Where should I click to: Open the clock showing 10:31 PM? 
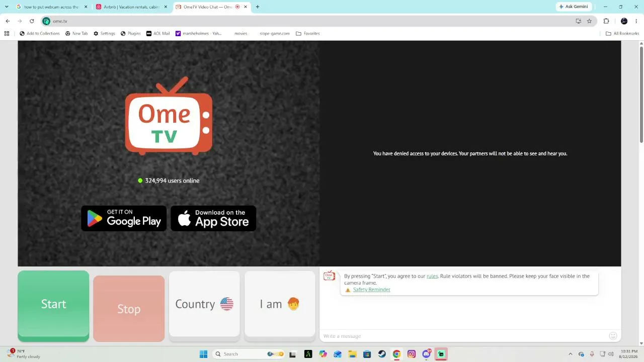coord(629,354)
